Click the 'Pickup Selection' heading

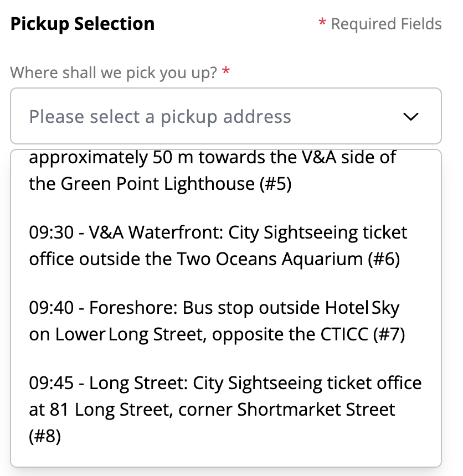click(x=83, y=24)
